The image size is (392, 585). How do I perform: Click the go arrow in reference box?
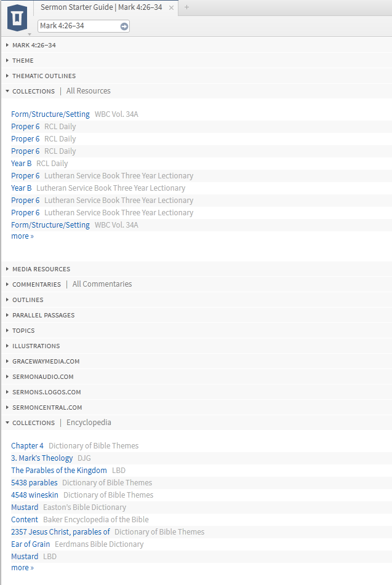124,26
